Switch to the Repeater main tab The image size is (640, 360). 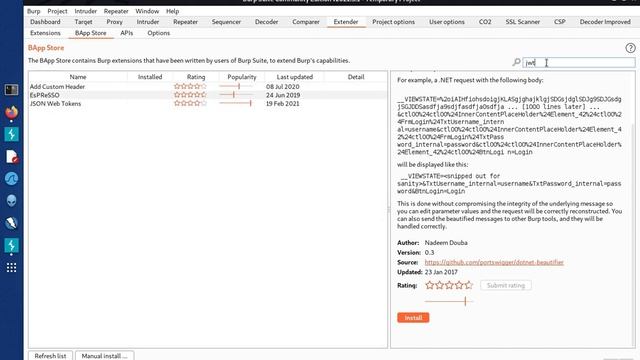coord(185,22)
